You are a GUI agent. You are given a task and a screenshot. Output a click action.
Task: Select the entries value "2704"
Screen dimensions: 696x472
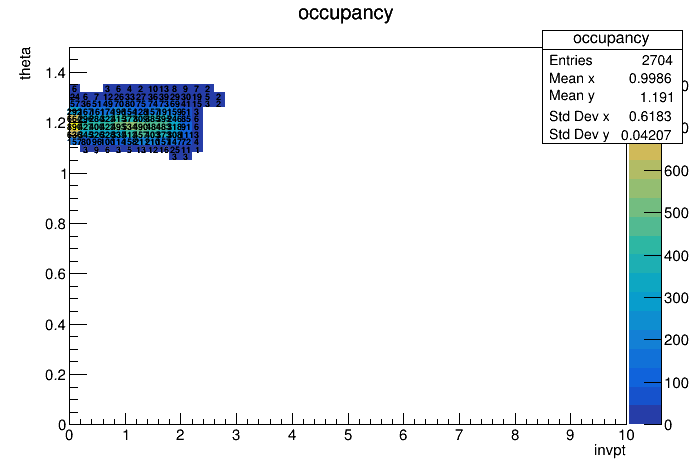pyautogui.click(x=657, y=60)
